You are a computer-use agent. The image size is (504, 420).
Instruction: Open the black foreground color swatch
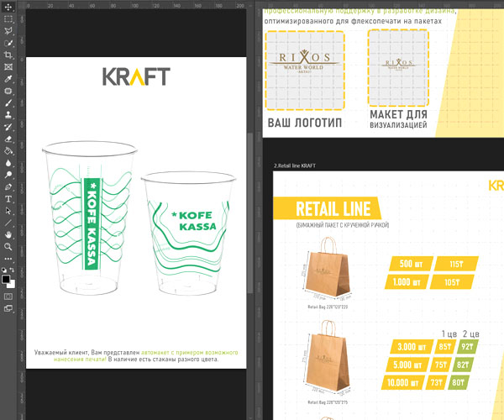point(6,279)
